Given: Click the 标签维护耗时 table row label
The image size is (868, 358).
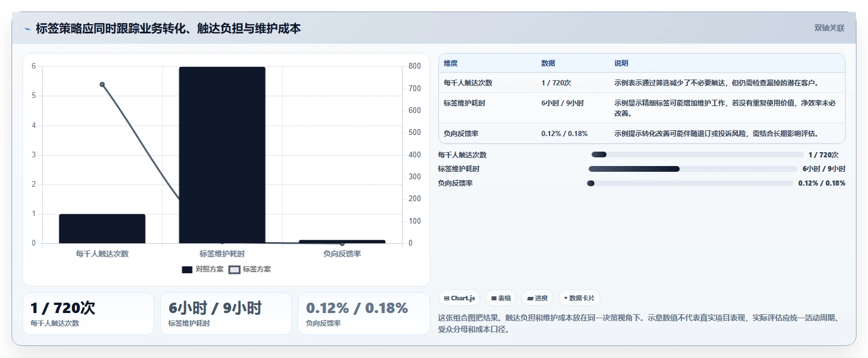Looking at the screenshot, I should (x=465, y=103).
